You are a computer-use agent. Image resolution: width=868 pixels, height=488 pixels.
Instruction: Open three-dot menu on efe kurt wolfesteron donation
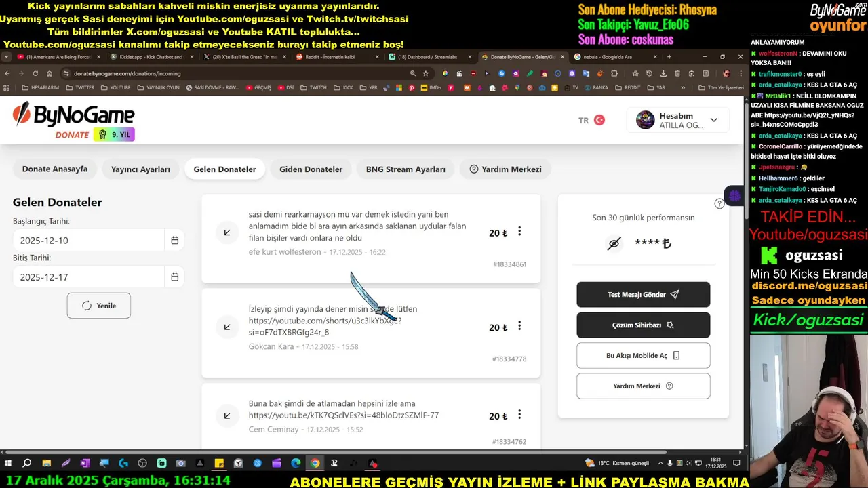[x=519, y=232]
